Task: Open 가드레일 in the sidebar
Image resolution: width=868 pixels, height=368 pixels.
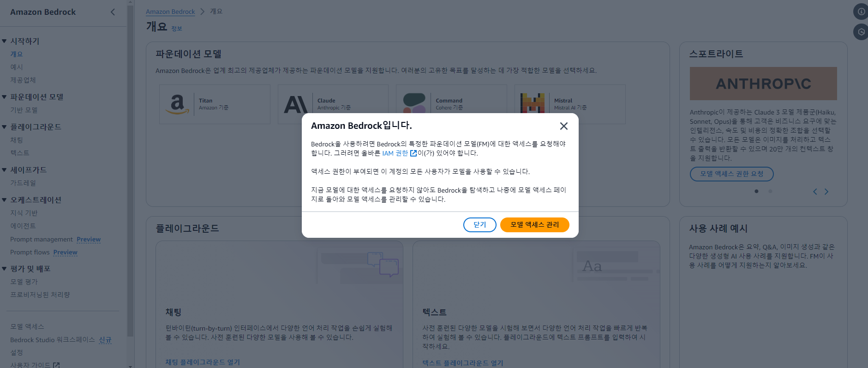Action: (x=23, y=183)
